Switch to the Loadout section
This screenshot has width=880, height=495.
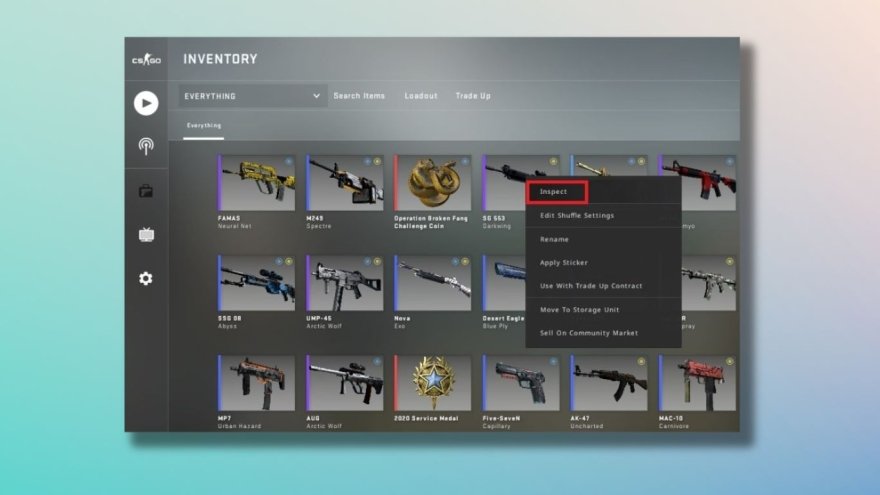421,96
